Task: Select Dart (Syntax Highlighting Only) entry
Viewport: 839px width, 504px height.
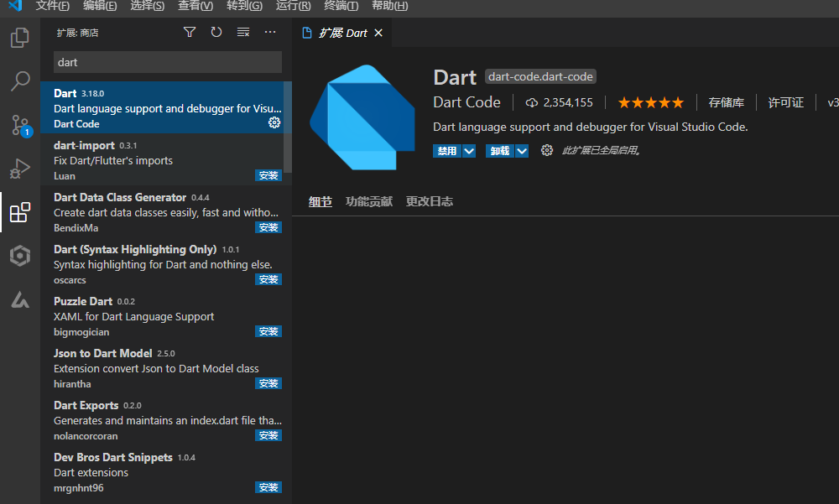Action: click(166, 263)
